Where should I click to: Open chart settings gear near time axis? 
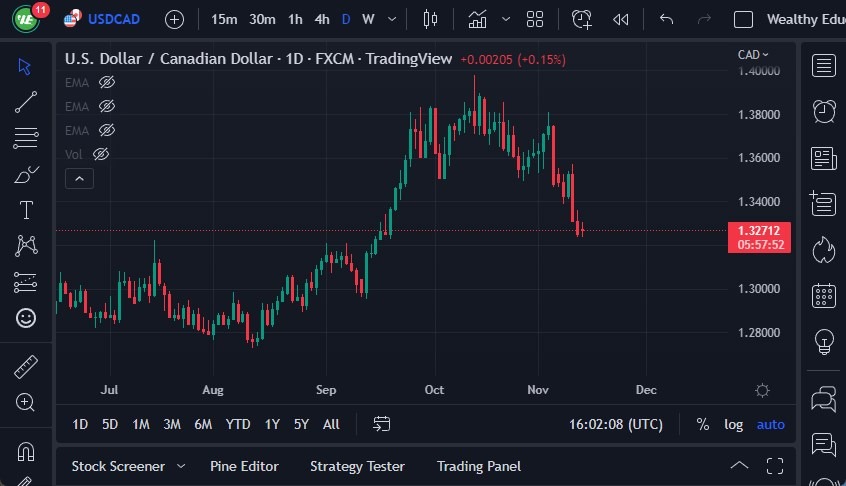click(762, 390)
